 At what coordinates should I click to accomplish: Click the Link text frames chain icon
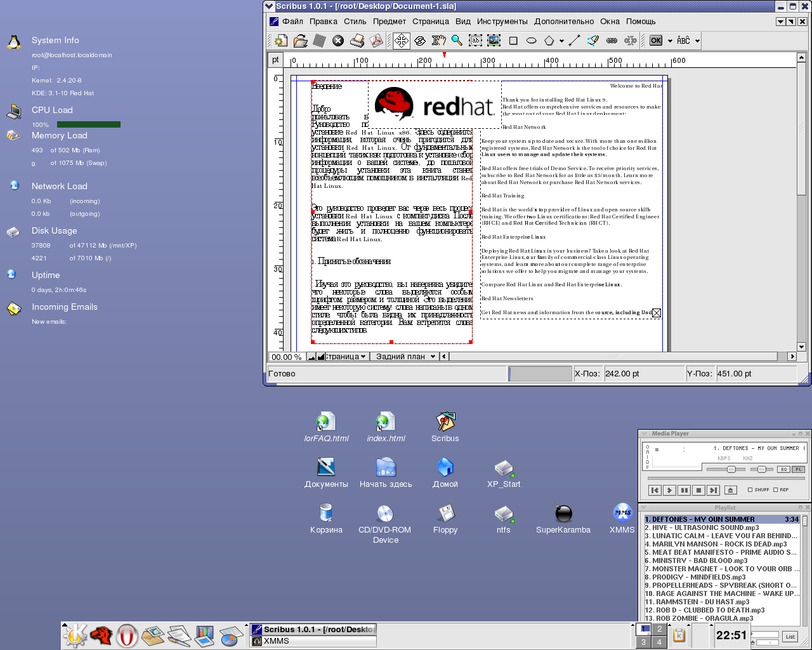click(x=612, y=41)
